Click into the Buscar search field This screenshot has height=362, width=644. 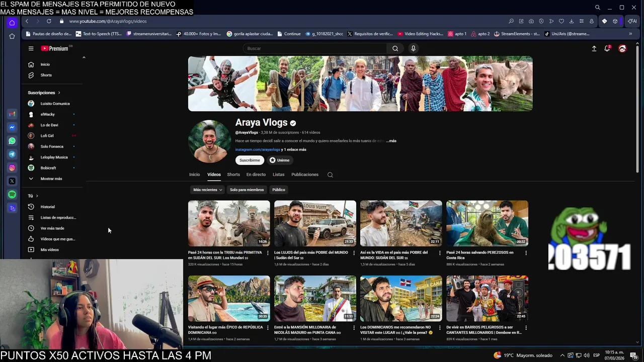(x=315, y=48)
